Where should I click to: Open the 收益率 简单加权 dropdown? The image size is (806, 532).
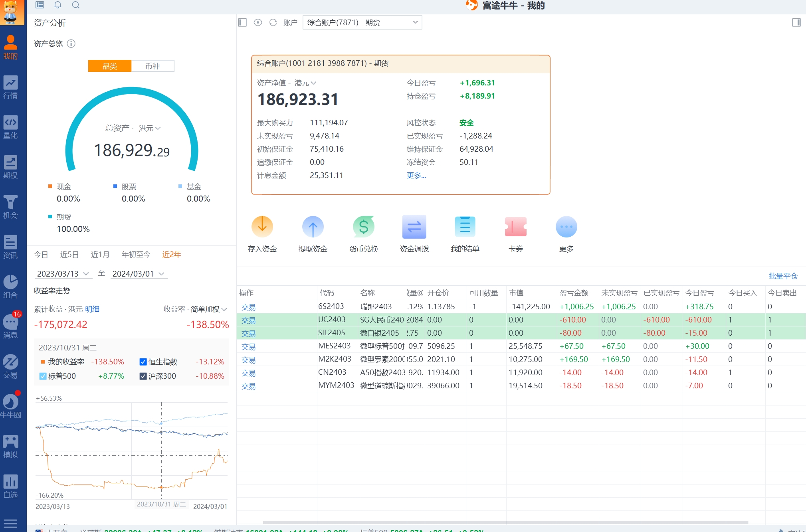[x=209, y=309]
